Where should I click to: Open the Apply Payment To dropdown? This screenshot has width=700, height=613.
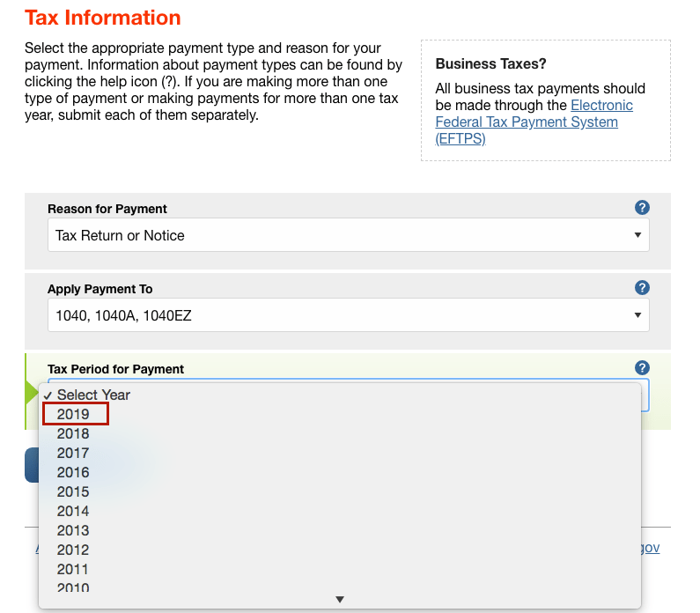pos(348,315)
